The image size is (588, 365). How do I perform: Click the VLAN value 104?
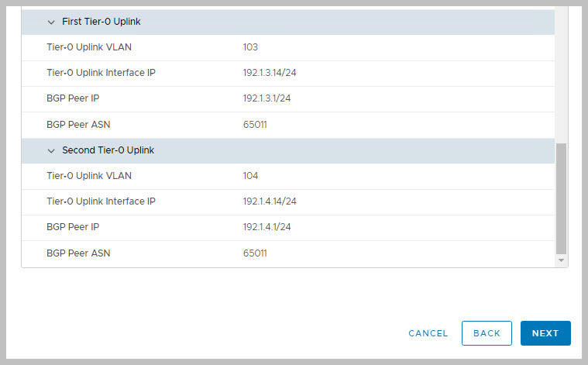(250, 176)
